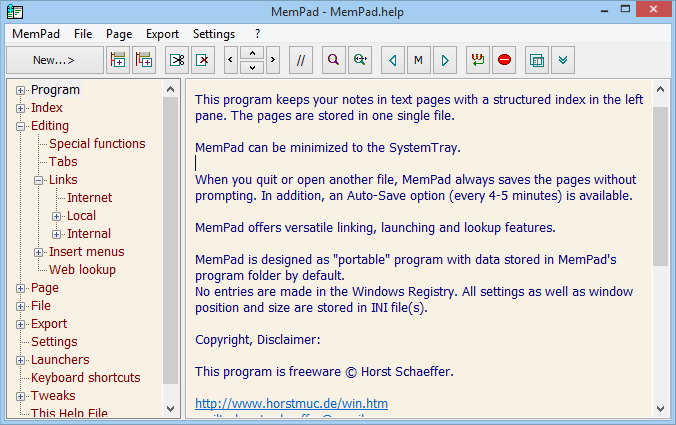Expand the Insert menus node

pyautogui.click(x=39, y=252)
